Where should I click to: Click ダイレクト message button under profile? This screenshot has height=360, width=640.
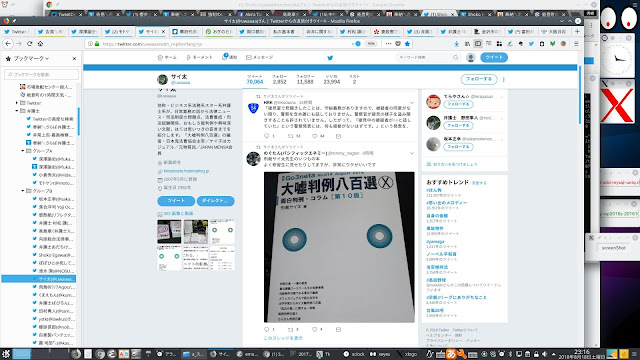216,201
